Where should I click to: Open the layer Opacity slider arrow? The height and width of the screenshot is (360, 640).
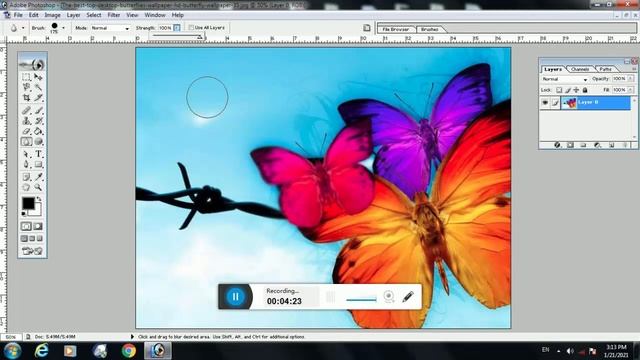(631, 78)
